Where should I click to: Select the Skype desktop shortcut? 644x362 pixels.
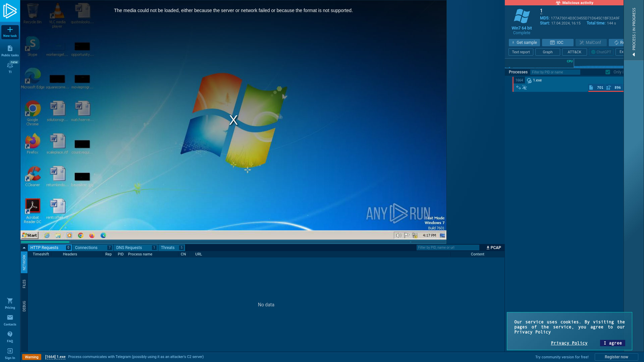click(33, 46)
